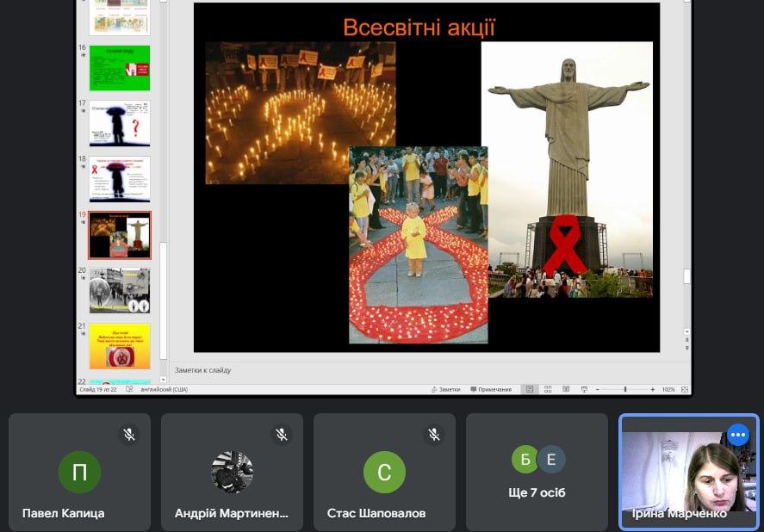
Task: Switch to Reading view icon
Action: (566, 389)
